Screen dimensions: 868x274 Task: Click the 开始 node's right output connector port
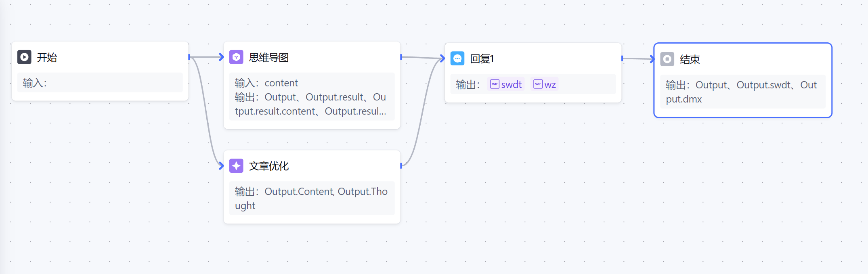189,57
